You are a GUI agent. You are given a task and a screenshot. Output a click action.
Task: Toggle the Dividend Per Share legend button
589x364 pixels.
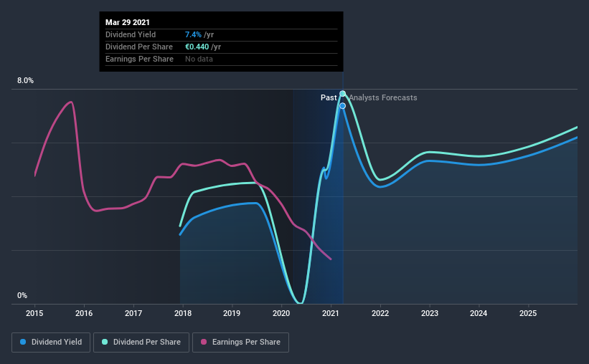click(141, 343)
